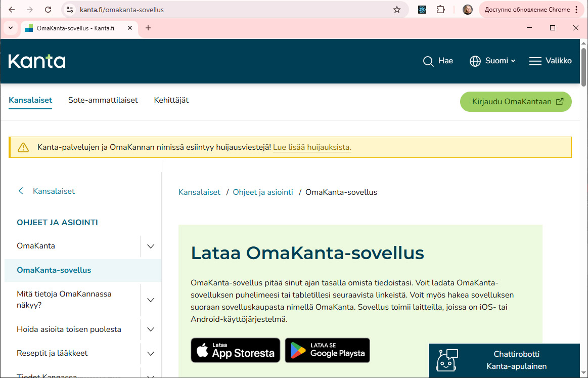Click inside the browser address bar
This screenshot has height=378, width=588.
tap(152, 9)
